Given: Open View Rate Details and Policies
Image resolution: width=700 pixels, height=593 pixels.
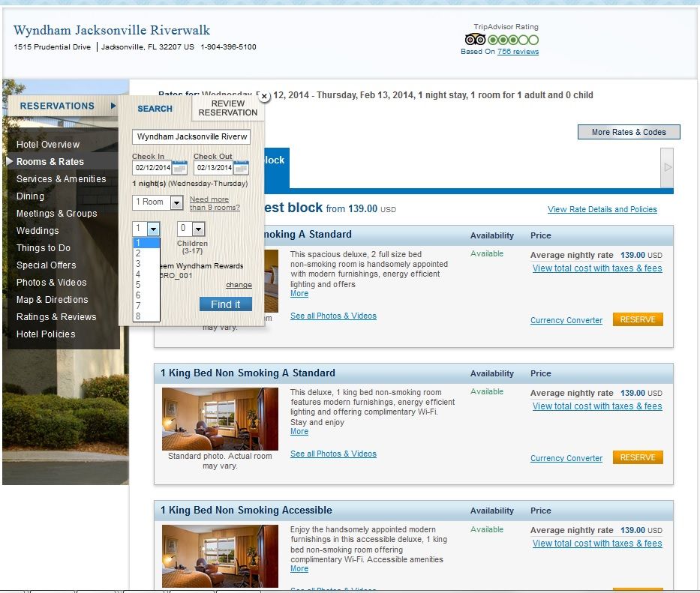Looking at the screenshot, I should click(602, 209).
